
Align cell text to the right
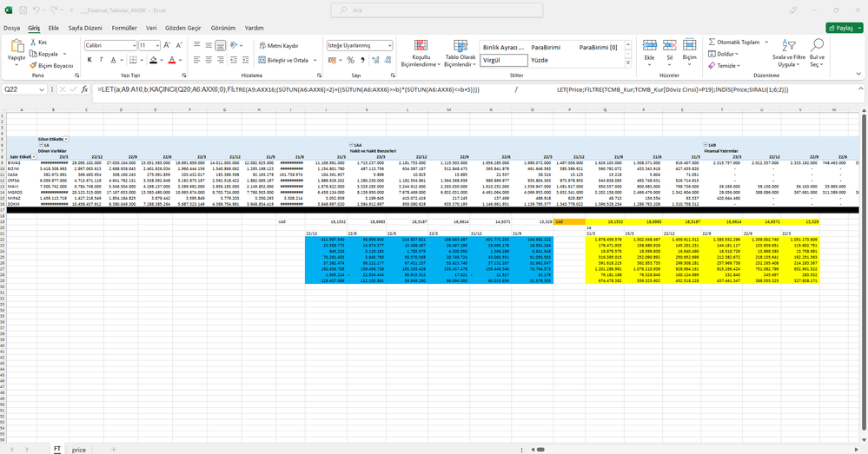[x=221, y=60]
